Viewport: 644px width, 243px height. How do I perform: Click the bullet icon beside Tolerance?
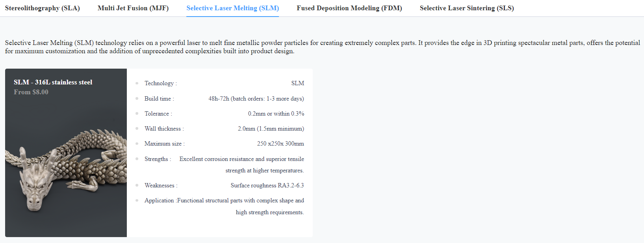(x=137, y=114)
